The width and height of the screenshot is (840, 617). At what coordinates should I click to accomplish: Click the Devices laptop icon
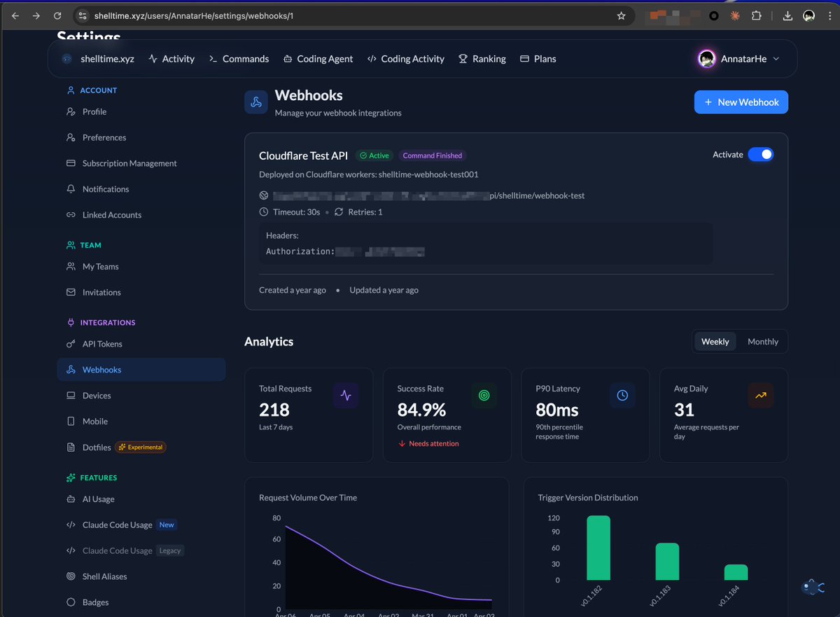(71, 396)
